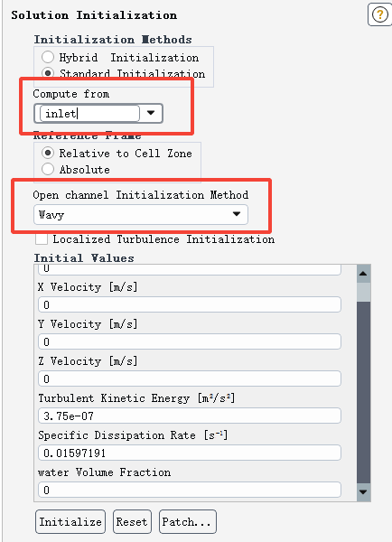Expand the Compute from dropdown arrow
Viewport: 392px width, 542px height.
click(x=151, y=113)
